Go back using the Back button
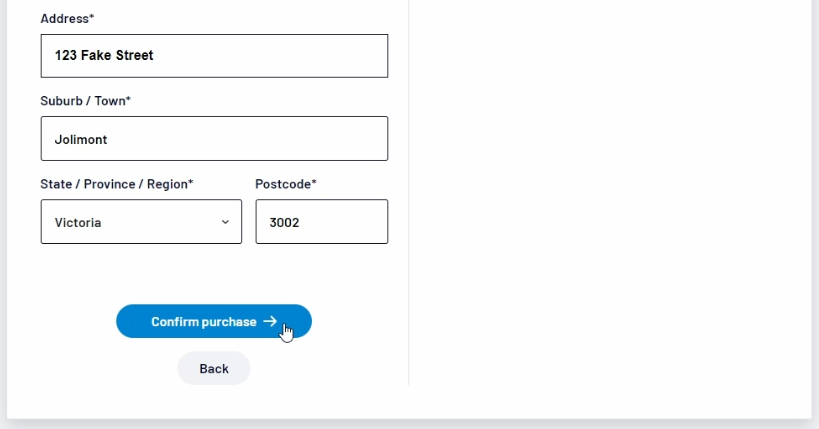 [214, 368]
